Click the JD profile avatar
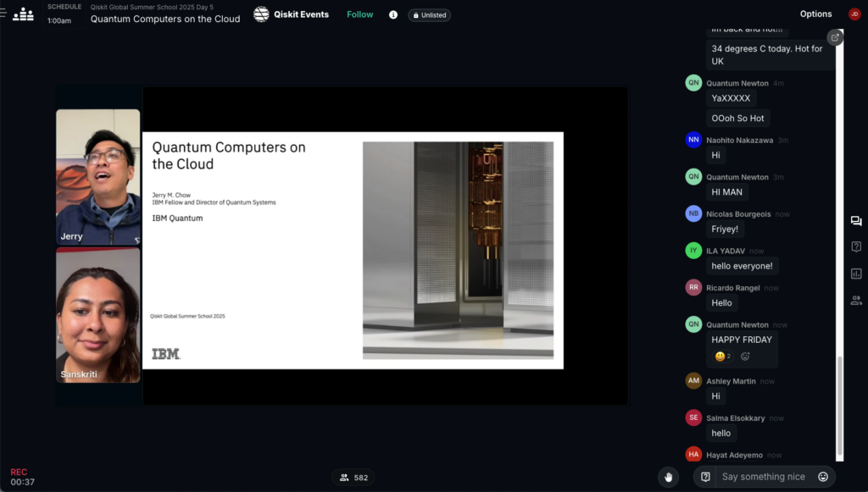This screenshot has width=868, height=492. click(854, 14)
